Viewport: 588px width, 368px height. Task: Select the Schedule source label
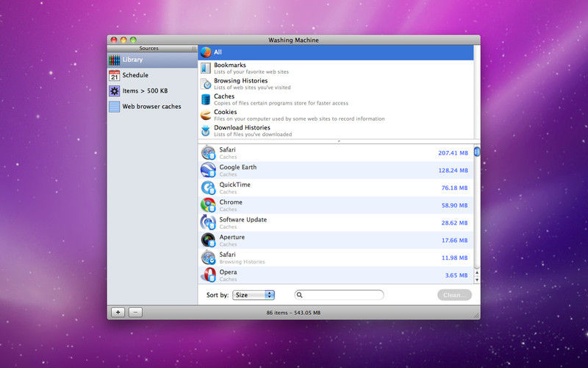(x=135, y=75)
